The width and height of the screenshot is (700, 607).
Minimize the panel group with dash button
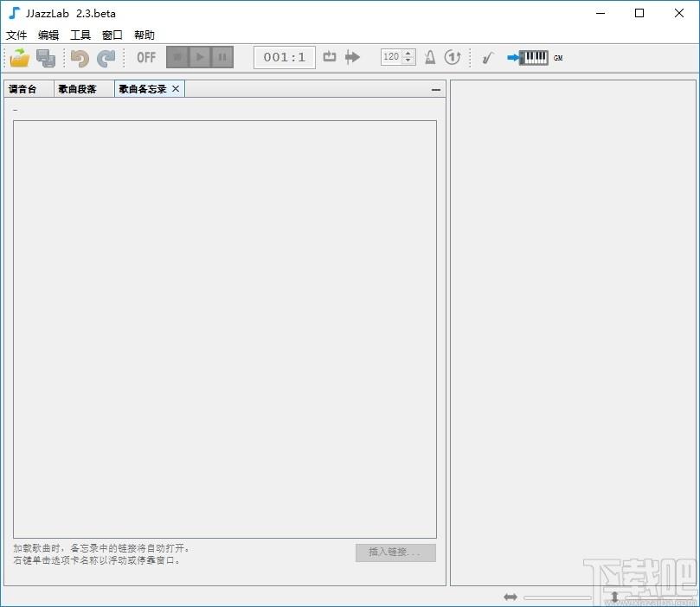(436, 90)
